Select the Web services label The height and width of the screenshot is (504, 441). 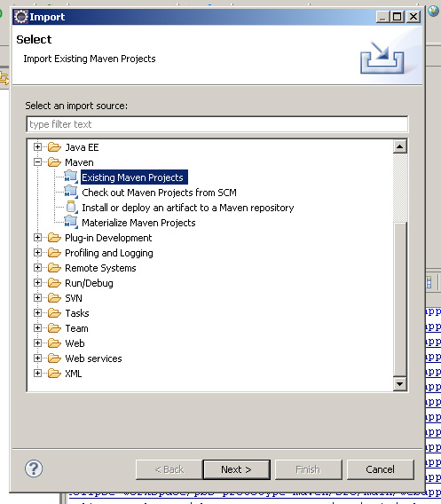(x=93, y=358)
